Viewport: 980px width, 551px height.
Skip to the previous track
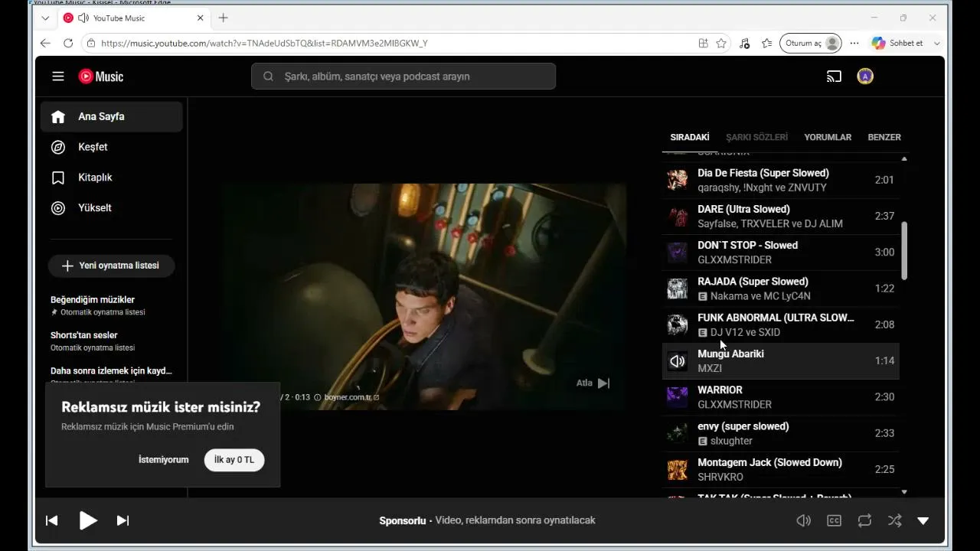tap(52, 520)
